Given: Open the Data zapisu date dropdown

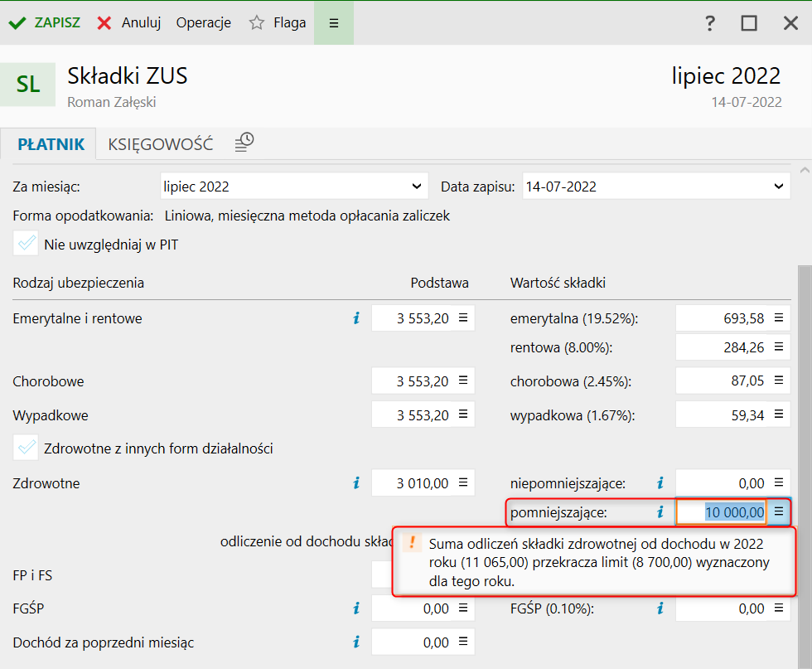Looking at the screenshot, I should tap(656, 187).
